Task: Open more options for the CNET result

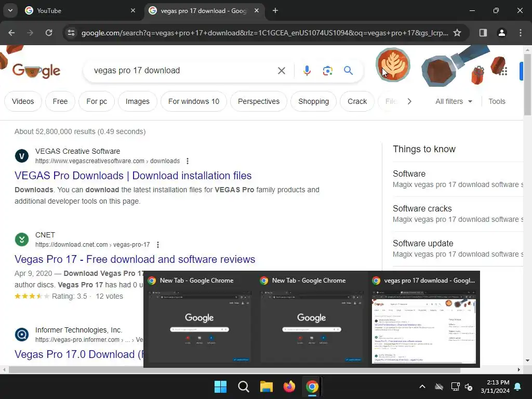Action: 158,245
